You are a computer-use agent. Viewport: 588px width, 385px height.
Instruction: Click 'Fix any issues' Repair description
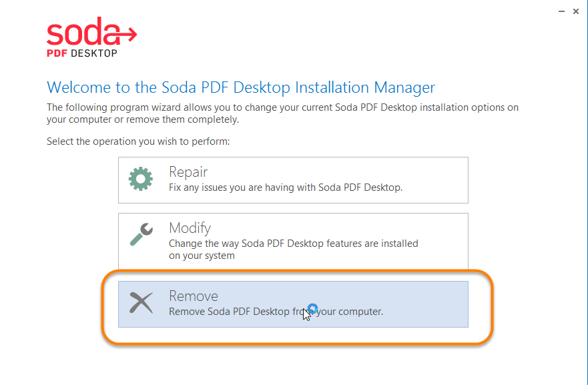pos(285,187)
